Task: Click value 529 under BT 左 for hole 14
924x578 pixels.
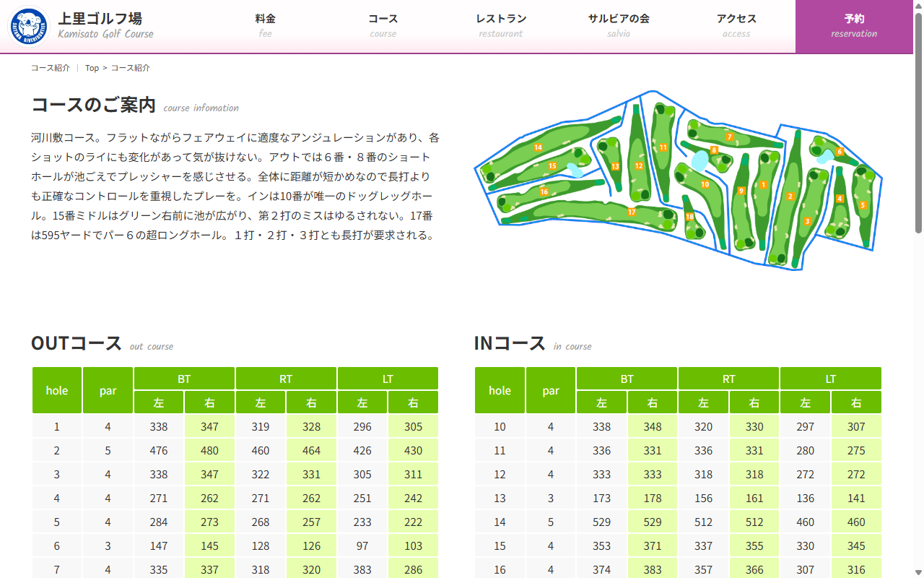Action: [x=601, y=522]
